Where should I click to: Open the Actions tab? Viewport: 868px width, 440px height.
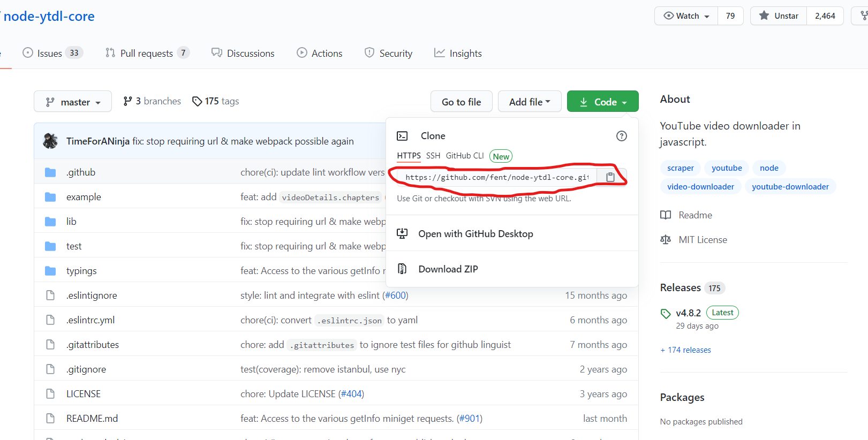[x=320, y=53]
